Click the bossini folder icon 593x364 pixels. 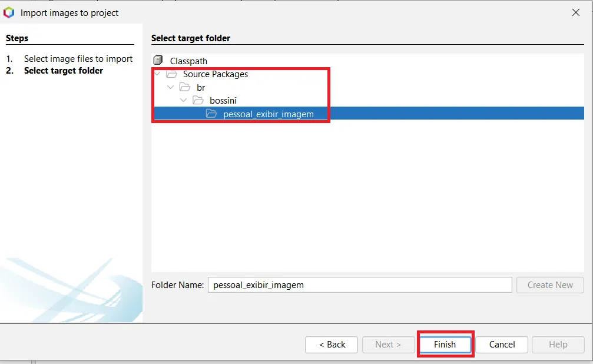(198, 100)
